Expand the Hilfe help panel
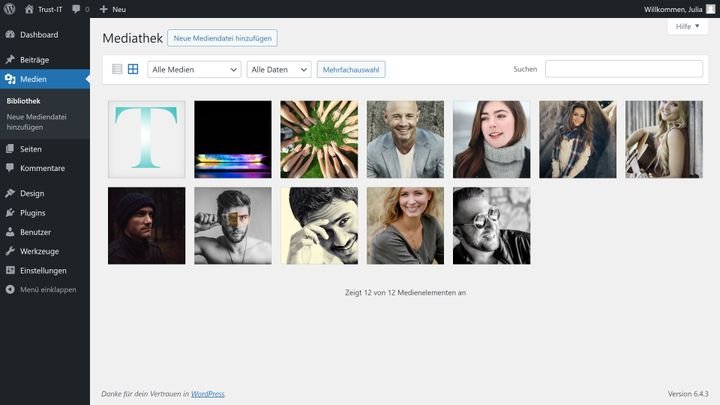This screenshot has width=720, height=405. [687, 26]
